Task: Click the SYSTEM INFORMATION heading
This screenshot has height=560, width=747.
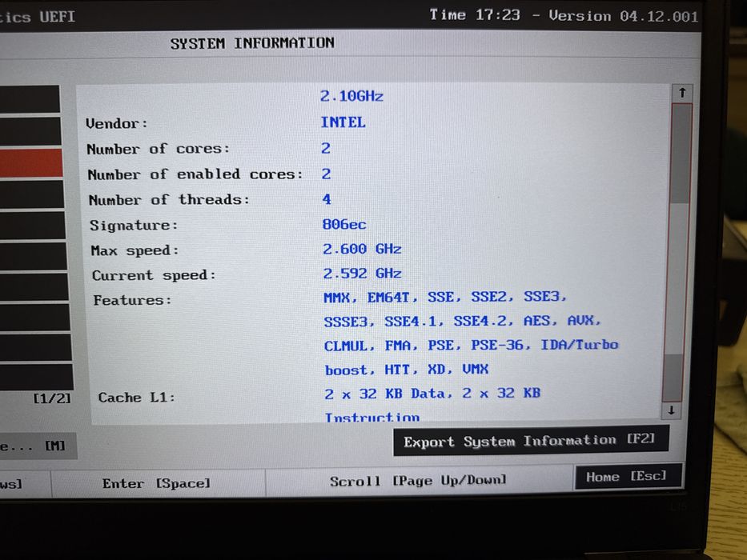Action: [x=252, y=43]
